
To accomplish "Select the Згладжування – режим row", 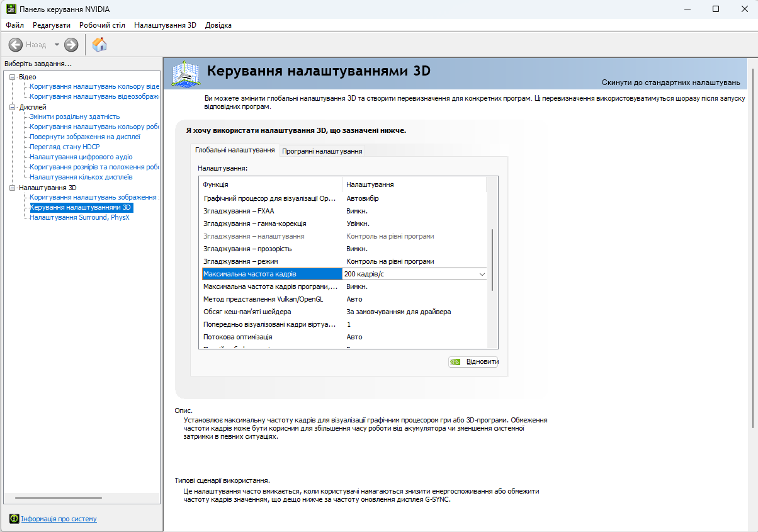I will coord(344,261).
